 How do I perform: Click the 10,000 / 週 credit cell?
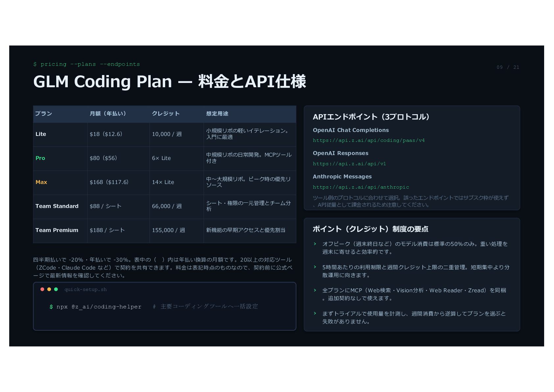pos(177,134)
